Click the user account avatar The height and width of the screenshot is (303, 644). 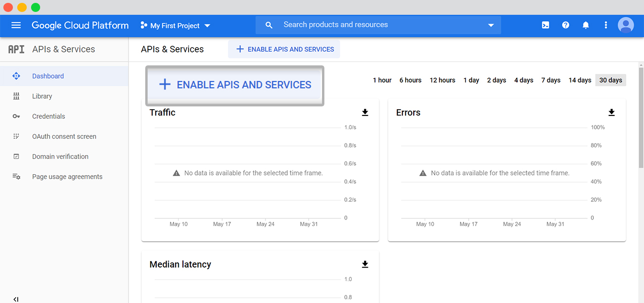click(626, 25)
